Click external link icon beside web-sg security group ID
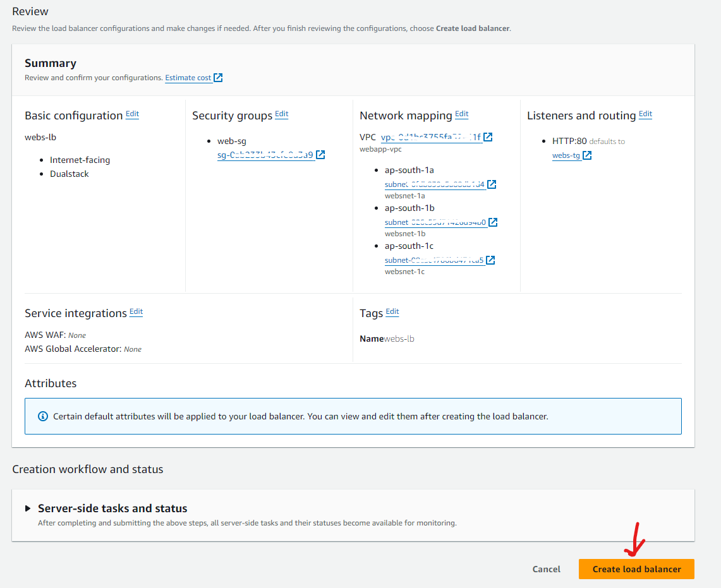 coord(320,155)
